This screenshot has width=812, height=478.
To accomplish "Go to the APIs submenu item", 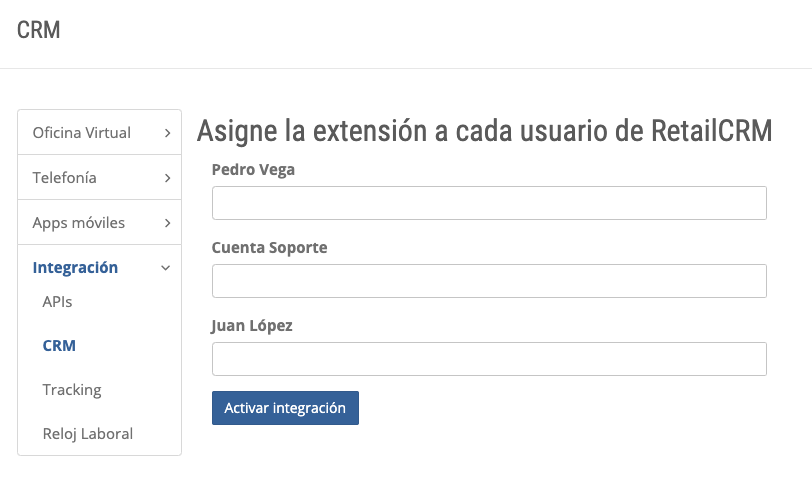I will (57, 302).
